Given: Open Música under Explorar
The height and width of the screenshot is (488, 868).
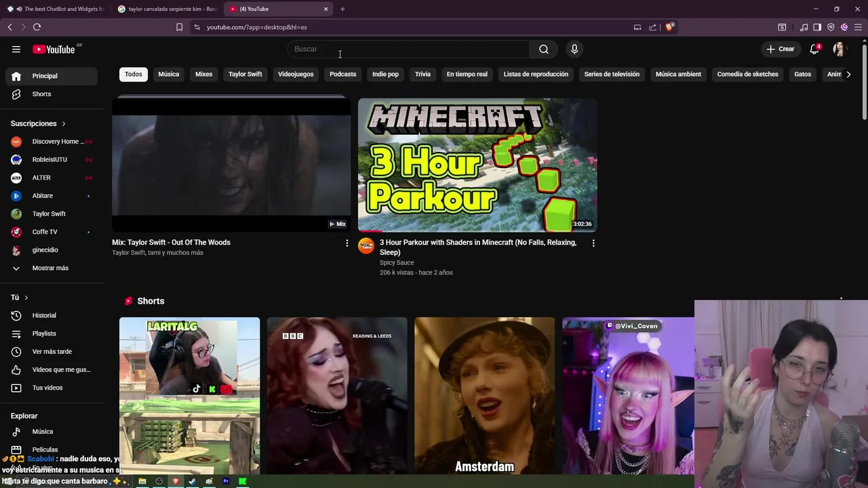Looking at the screenshot, I should coord(52,431).
